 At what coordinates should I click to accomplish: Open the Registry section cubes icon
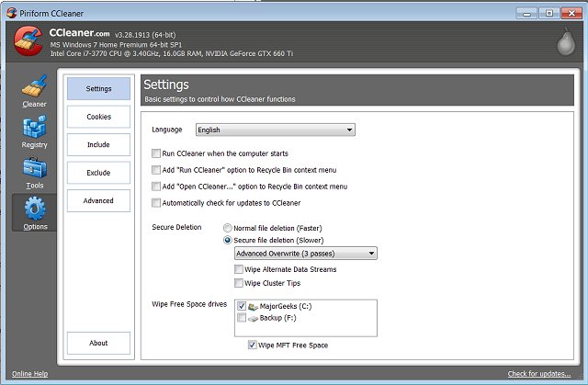tap(35, 127)
